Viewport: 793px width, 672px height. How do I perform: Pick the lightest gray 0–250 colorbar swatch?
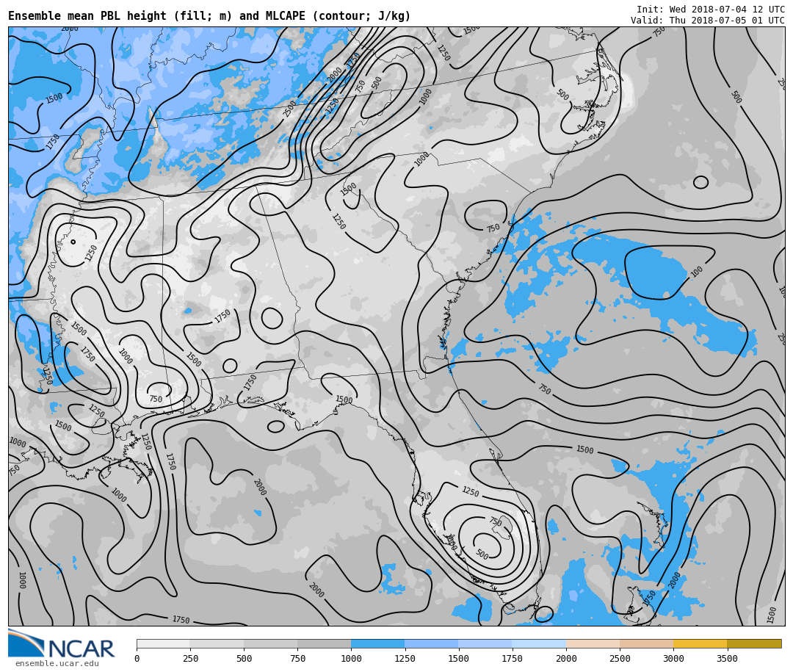[163, 643]
